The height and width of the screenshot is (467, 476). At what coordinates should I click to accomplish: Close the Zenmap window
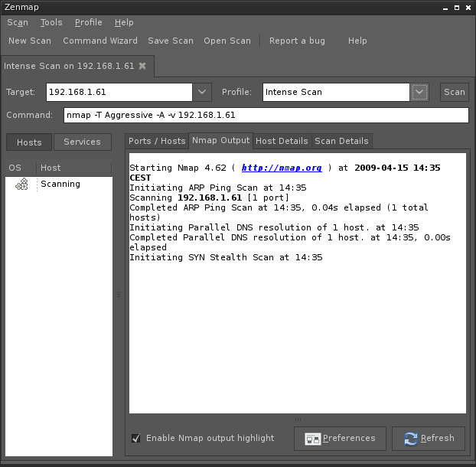click(468, 8)
